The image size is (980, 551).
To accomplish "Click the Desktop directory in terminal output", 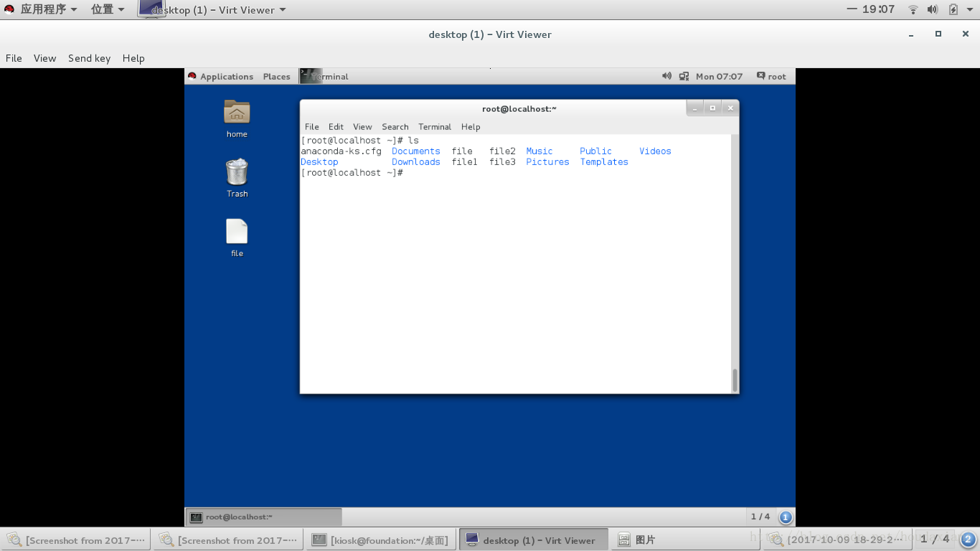I will point(319,162).
